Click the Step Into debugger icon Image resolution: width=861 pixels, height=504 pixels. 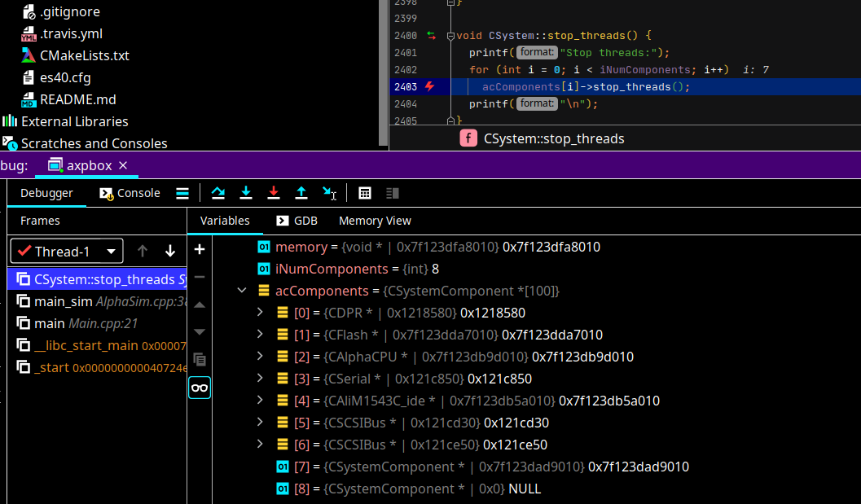pos(246,193)
